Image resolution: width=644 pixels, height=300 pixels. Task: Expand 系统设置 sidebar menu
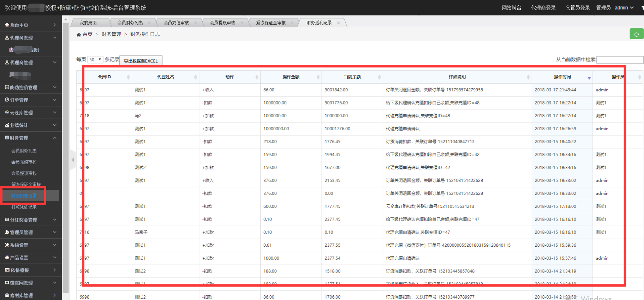pos(31,245)
